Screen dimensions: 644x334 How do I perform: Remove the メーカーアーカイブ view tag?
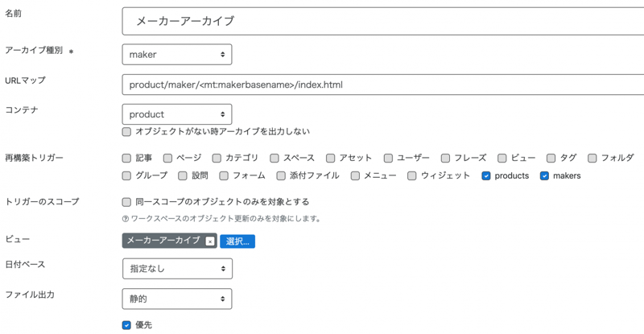tap(210, 241)
